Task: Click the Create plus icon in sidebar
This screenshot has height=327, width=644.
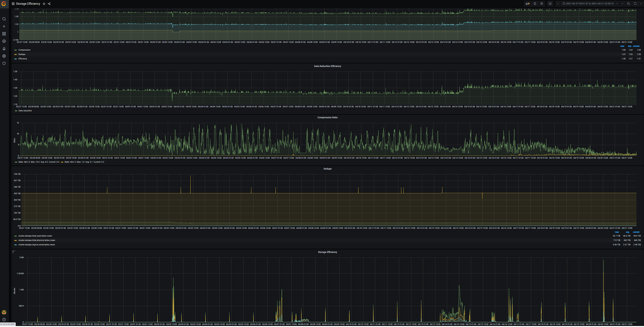Action: [x=4, y=26]
